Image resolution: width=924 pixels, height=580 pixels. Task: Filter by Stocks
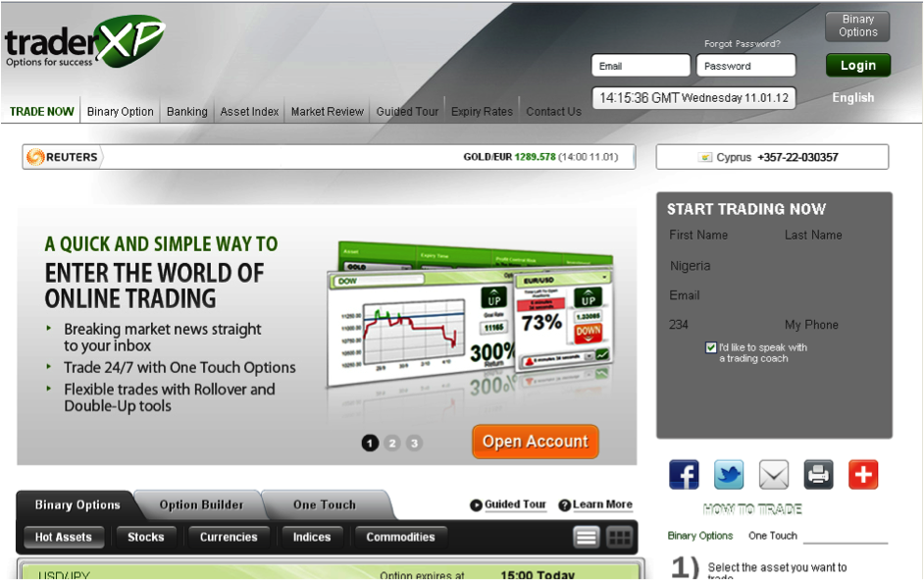[145, 537]
